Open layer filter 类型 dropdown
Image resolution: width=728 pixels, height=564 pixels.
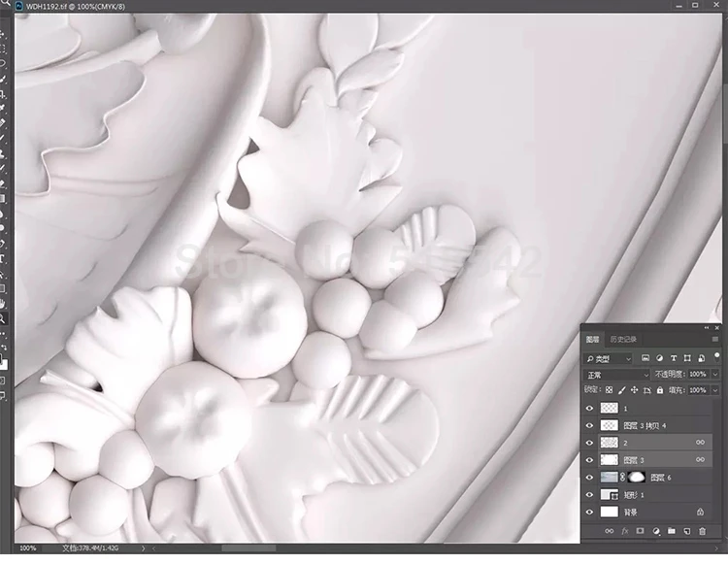[609, 358]
